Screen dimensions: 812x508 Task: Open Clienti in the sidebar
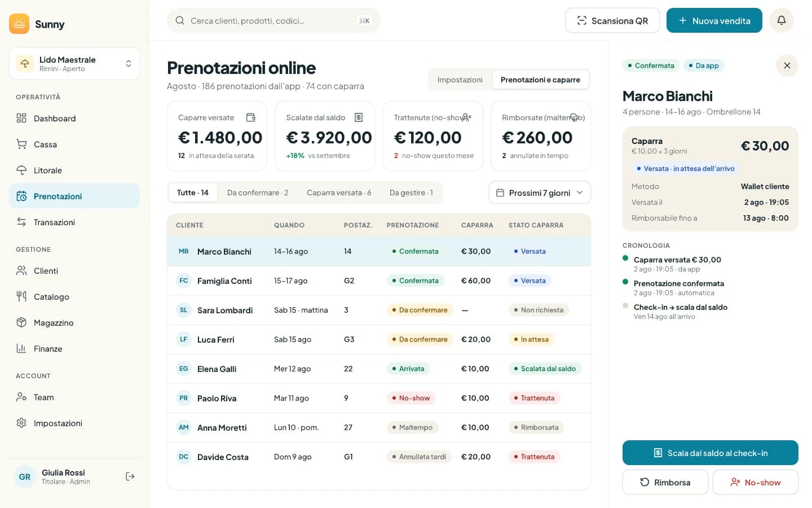coord(74,270)
